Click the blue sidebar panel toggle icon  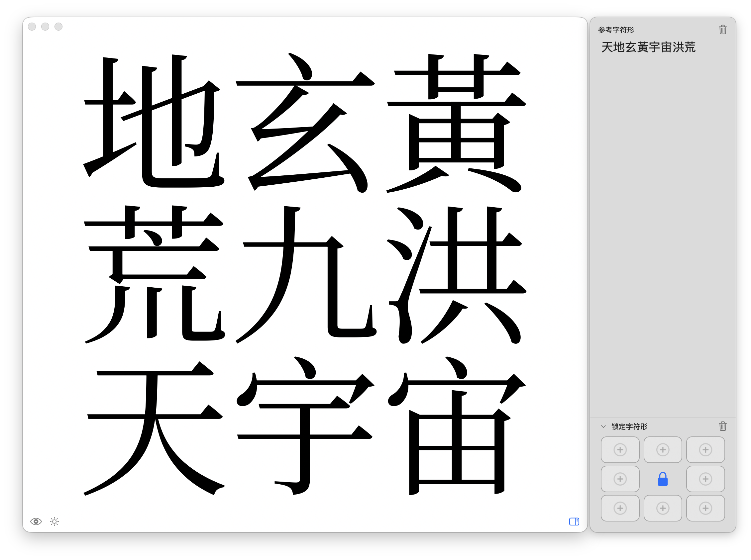pos(574,522)
